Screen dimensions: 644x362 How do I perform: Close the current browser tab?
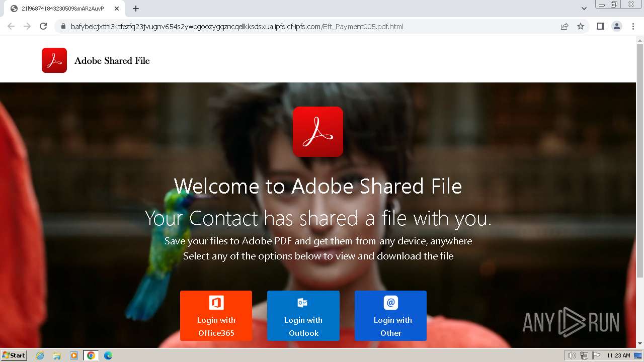tap(116, 9)
